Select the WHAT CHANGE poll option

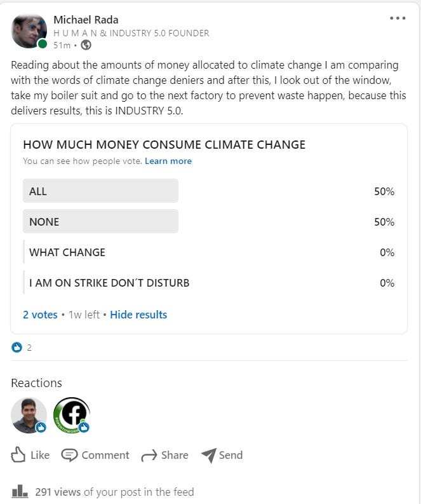point(209,252)
